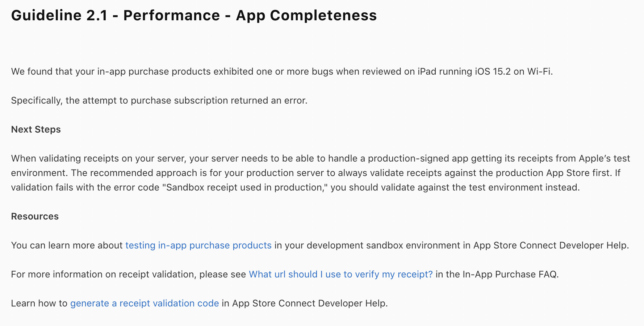Screen dimensions: 644x326
Task: Open 'What url should I use to verify my receipt?' link
Action: (340, 274)
